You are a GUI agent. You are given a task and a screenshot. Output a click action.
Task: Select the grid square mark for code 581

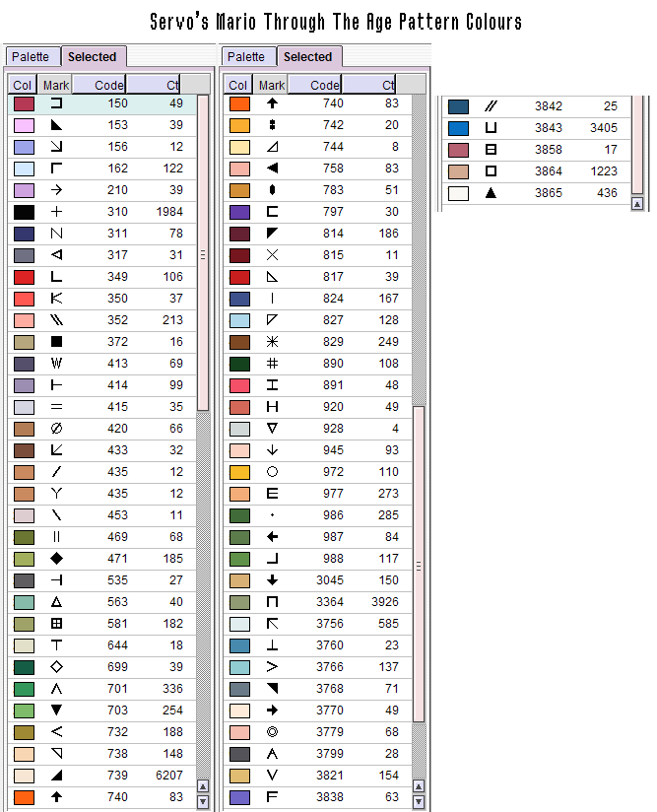[x=56, y=624]
